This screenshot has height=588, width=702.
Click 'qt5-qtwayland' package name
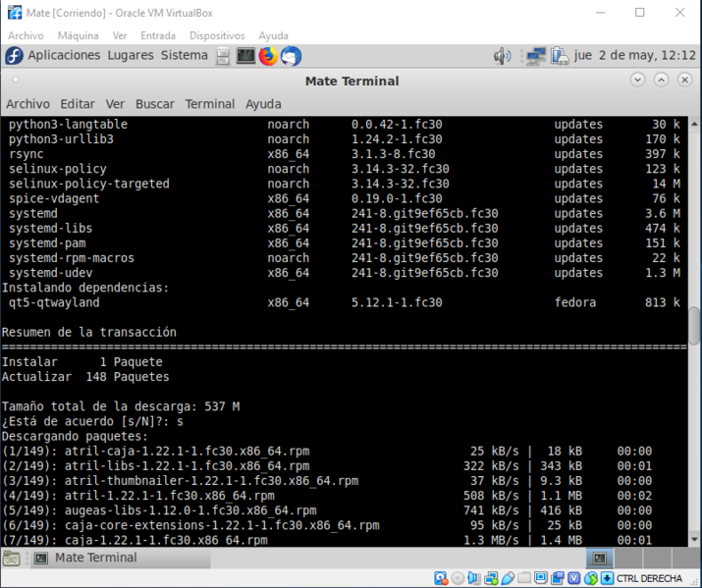[54, 303]
